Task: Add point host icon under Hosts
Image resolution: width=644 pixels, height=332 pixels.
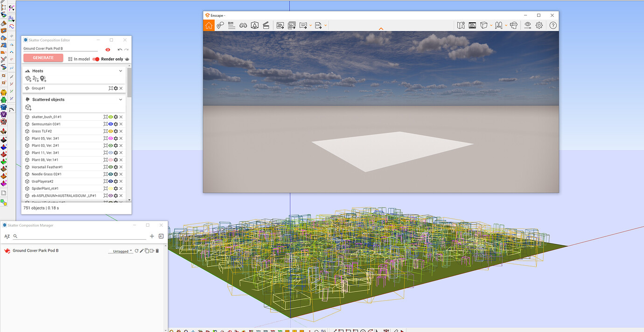Action: tap(43, 79)
